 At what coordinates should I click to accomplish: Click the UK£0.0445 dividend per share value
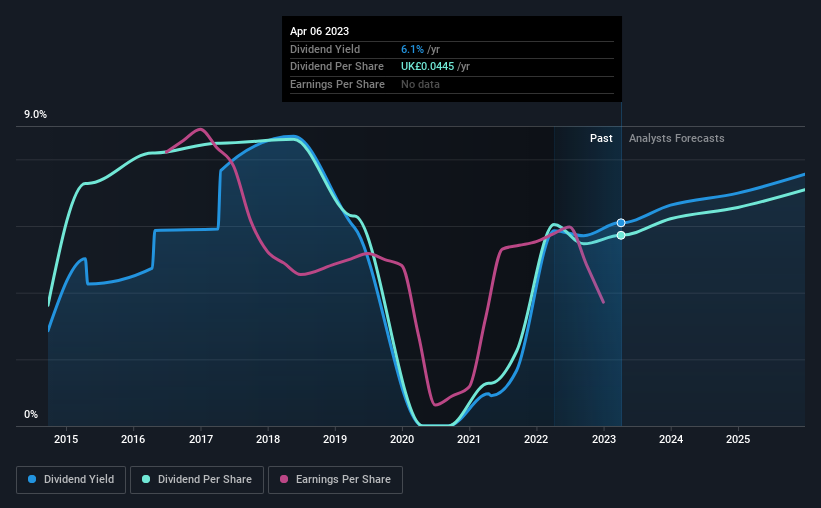point(427,67)
